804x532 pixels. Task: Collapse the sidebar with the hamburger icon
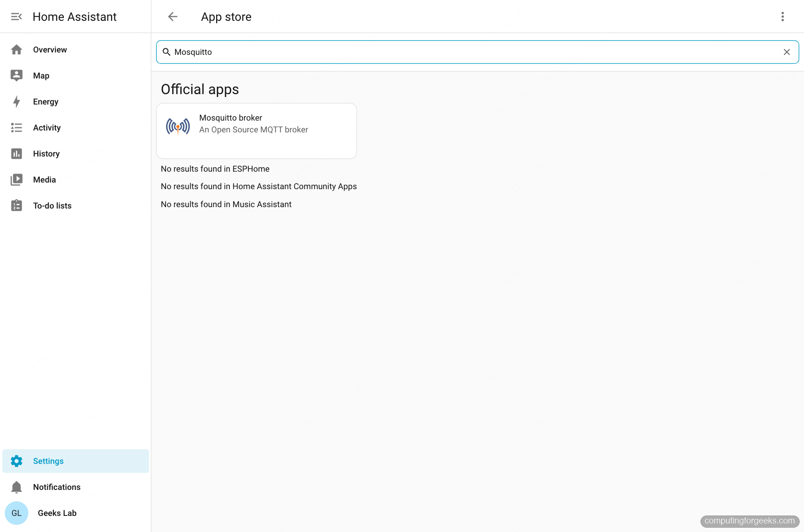tap(17, 17)
